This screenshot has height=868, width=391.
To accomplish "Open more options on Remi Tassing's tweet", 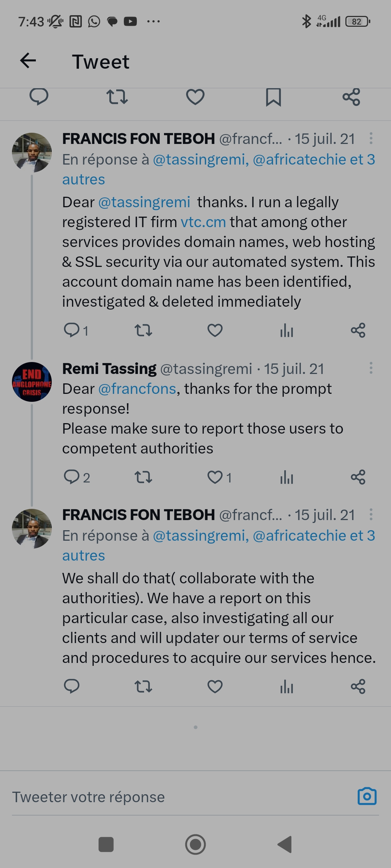I will (371, 368).
